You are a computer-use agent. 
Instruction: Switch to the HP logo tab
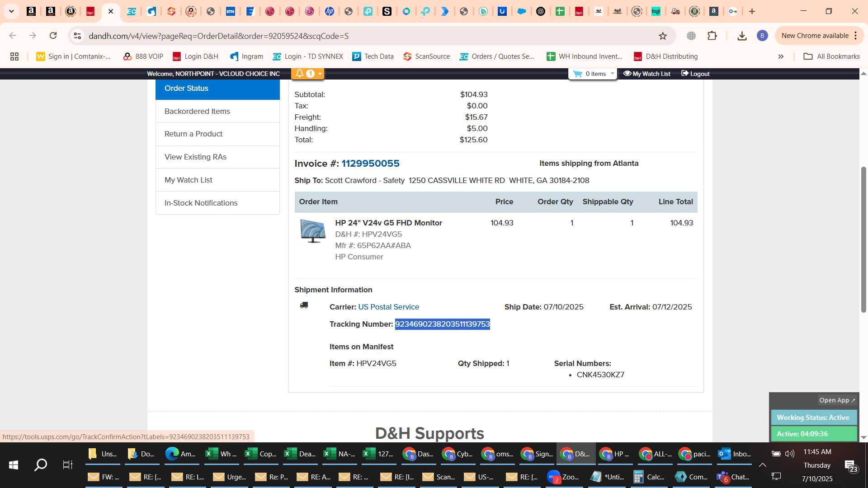coord(330,11)
